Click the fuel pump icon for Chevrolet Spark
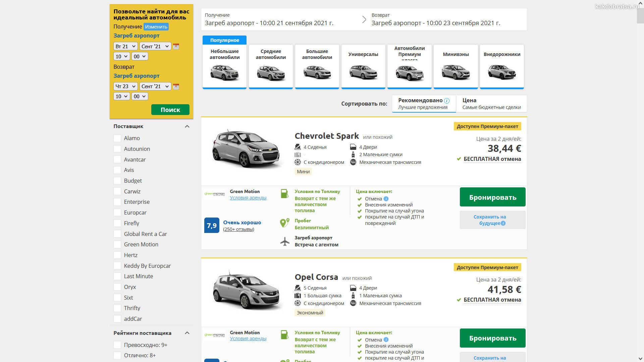The width and height of the screenshot is (644, 362). tap(284, 193)
